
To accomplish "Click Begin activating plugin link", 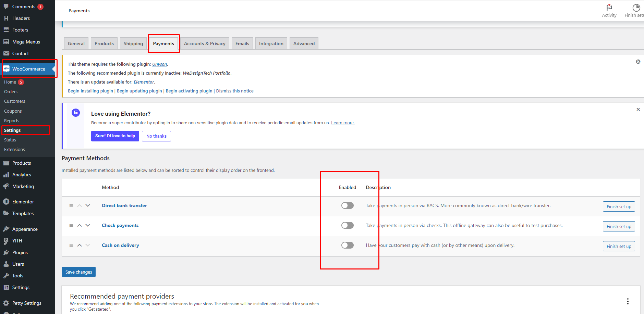I will [x=189, y=91].
